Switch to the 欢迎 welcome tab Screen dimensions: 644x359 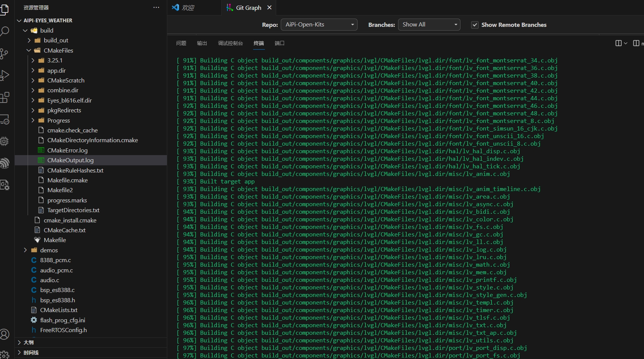[194, 8]
